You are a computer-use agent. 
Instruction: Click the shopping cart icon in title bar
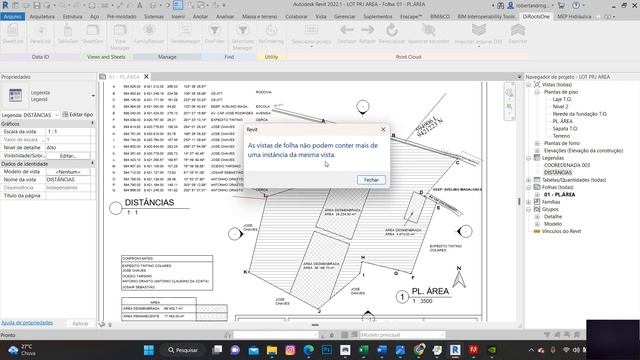click(x=561, y=5)
